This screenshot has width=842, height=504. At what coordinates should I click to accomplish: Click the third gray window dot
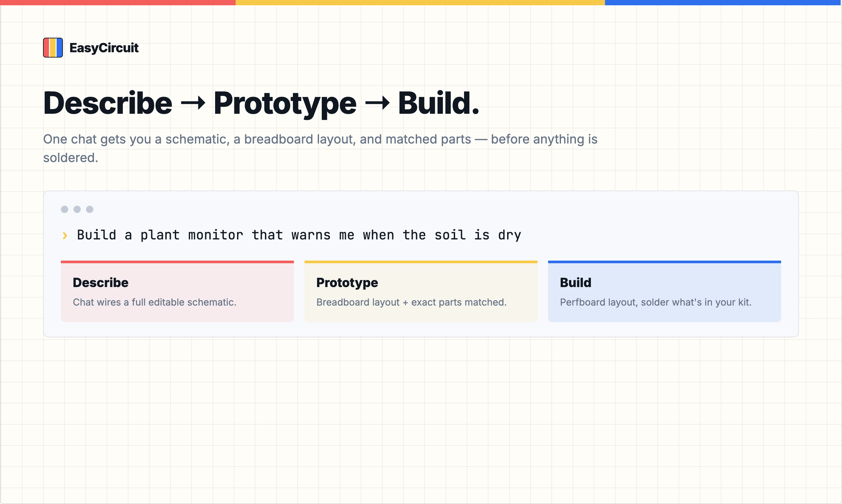90,209
